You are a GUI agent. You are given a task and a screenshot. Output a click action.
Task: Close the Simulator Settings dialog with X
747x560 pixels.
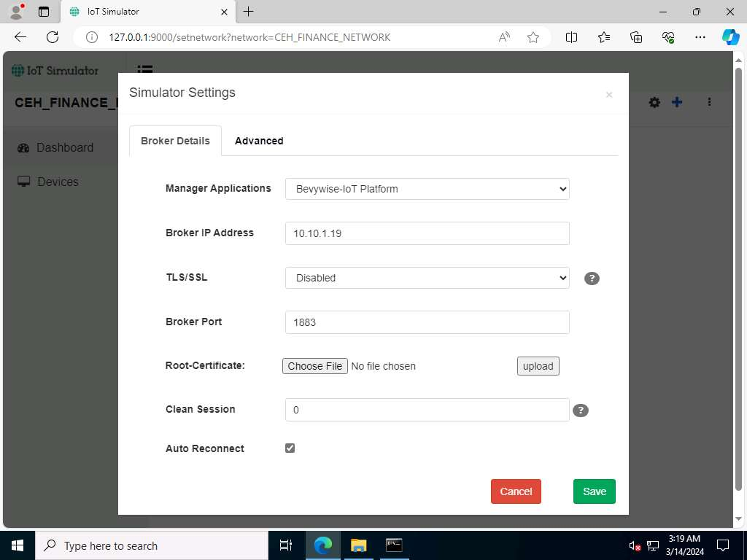click(609, 95)
